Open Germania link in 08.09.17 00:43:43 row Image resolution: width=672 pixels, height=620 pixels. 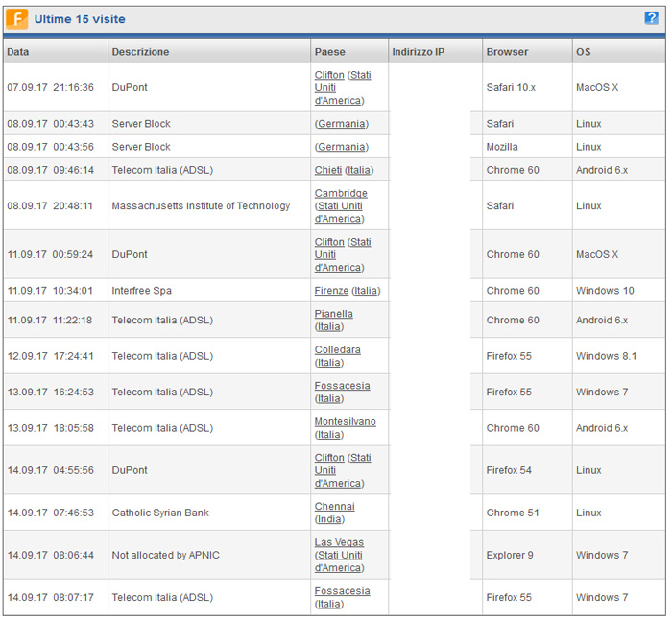tap(342, 124)
